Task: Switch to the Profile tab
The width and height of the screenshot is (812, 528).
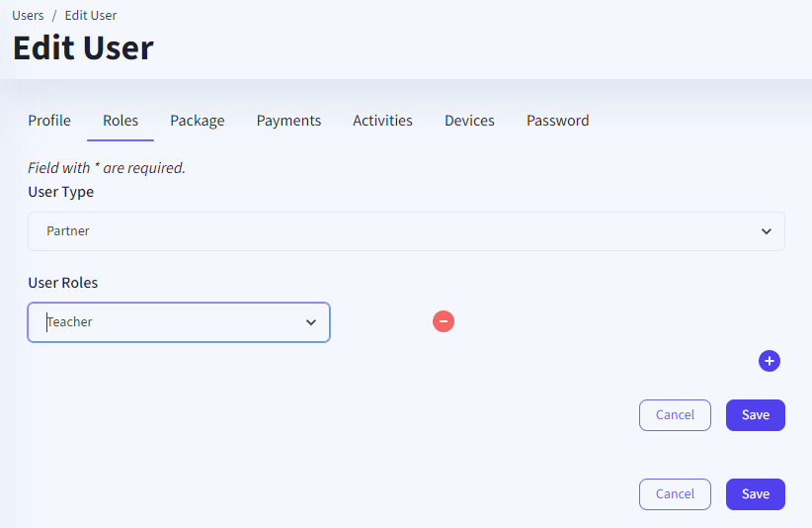Action: 49,121
